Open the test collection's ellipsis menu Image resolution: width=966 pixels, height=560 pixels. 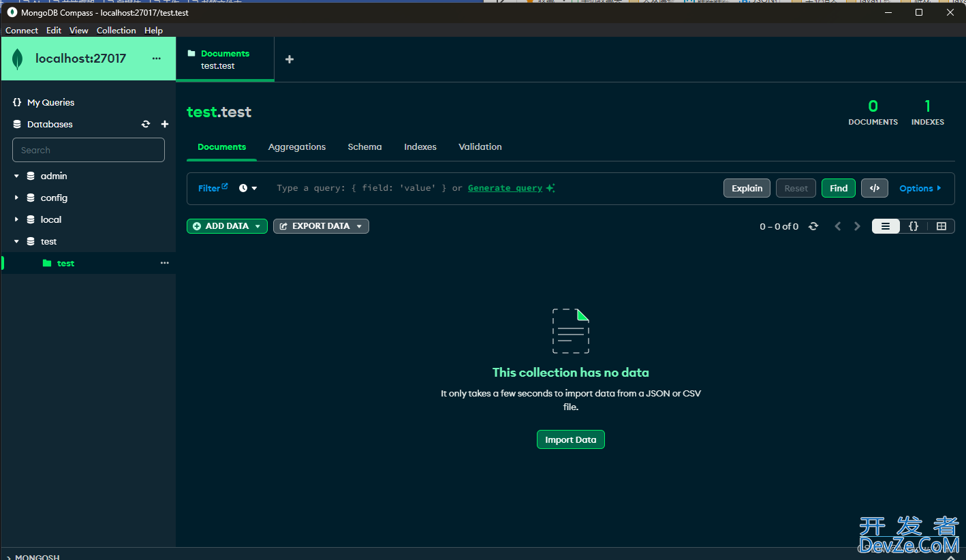point(164,263)
